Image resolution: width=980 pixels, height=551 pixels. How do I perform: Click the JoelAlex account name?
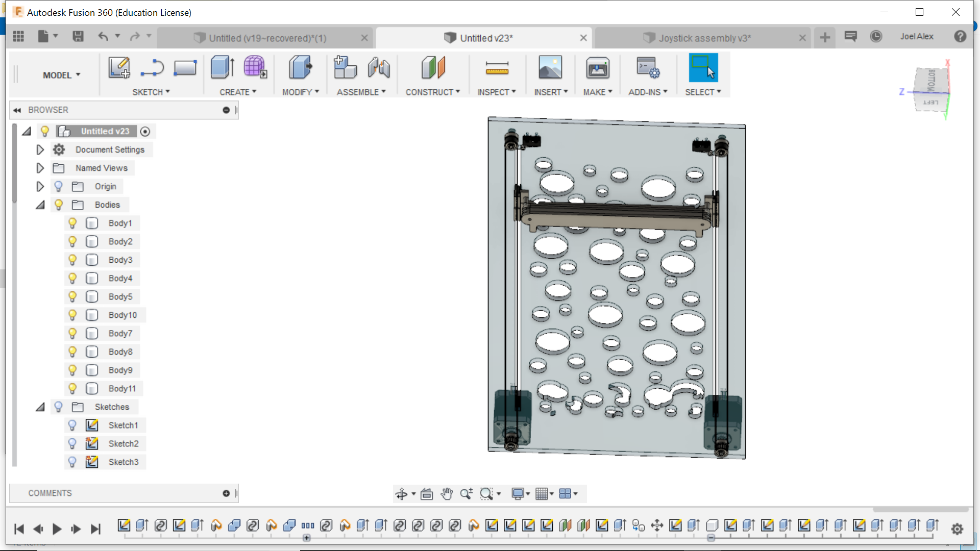tap(917, 36)
